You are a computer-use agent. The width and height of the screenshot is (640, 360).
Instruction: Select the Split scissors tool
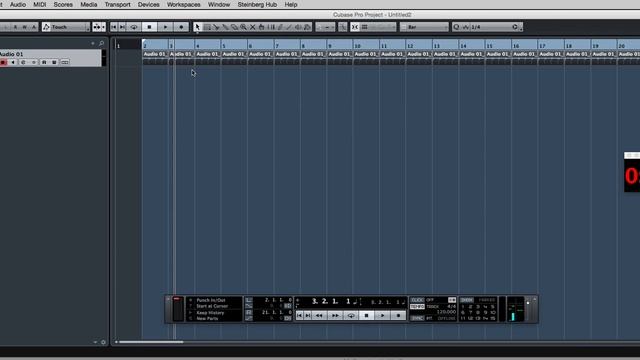(216, 27)
